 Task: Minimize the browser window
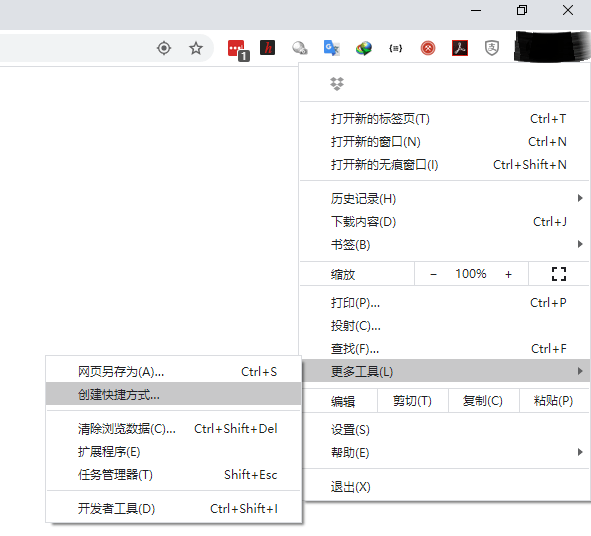click(x=476, y=11)
